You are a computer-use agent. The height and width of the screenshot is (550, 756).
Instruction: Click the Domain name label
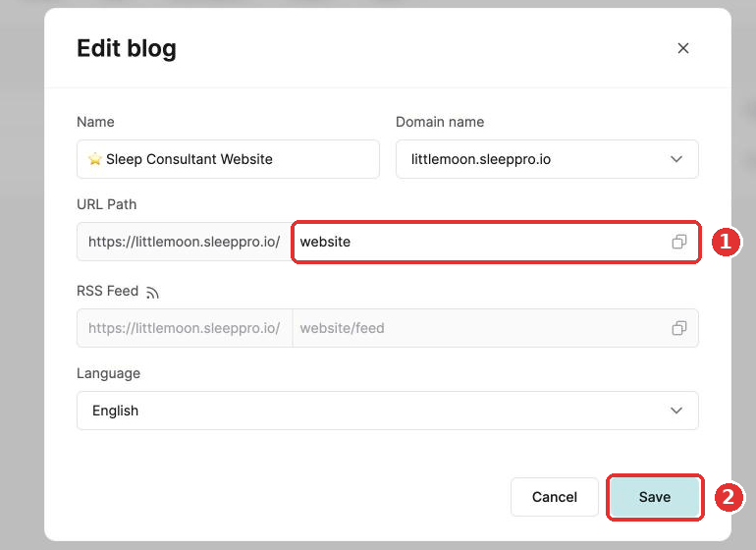click(440, 122)
